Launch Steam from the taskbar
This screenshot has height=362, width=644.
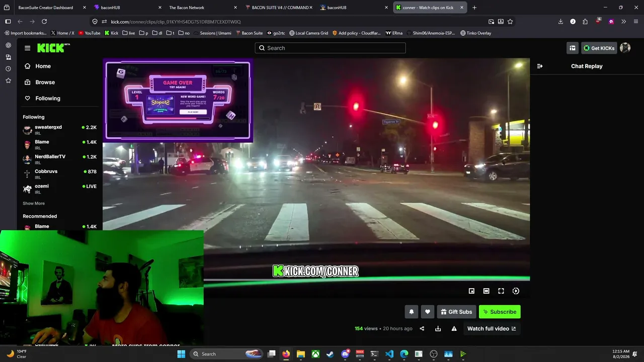point(330,354)
